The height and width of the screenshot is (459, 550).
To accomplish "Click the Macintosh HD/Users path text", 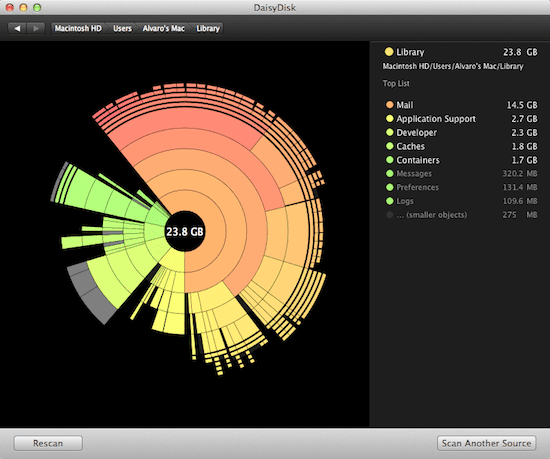I will click(x=453, y=66).
